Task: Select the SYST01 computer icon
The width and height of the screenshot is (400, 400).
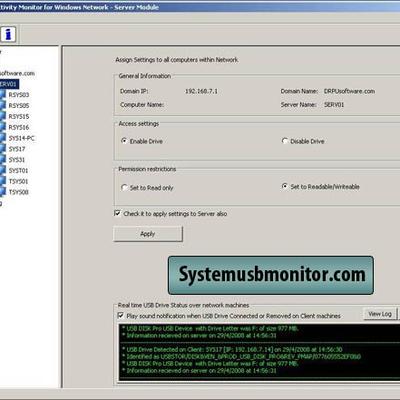Action: (3, 170)
